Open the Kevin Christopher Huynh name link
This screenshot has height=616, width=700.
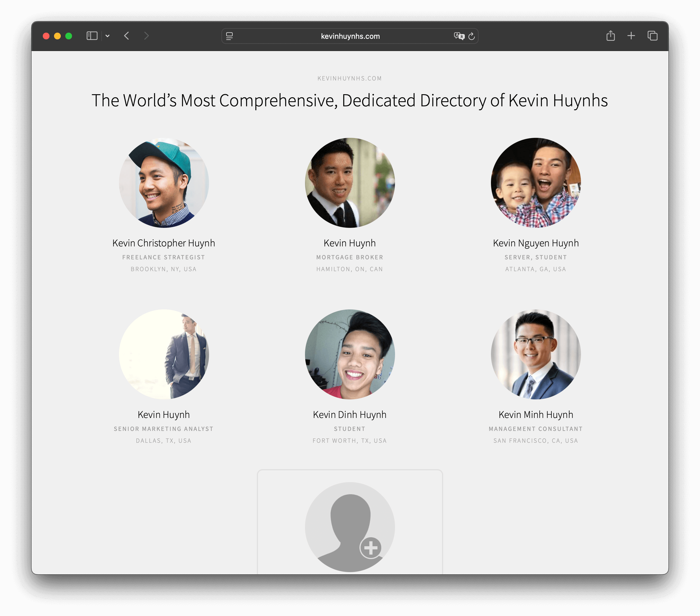[x=164, y=243]
